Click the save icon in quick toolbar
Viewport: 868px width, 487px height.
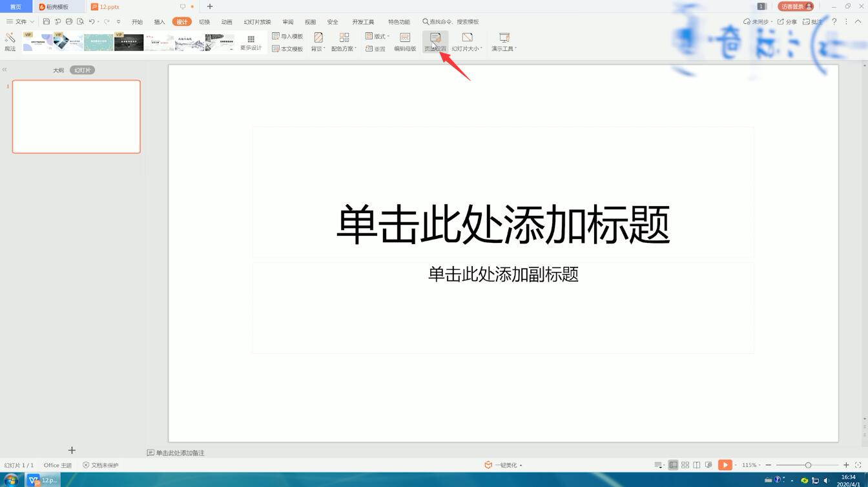46,22
